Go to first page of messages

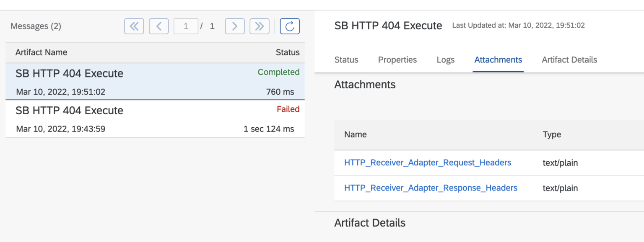coord(134,26)
